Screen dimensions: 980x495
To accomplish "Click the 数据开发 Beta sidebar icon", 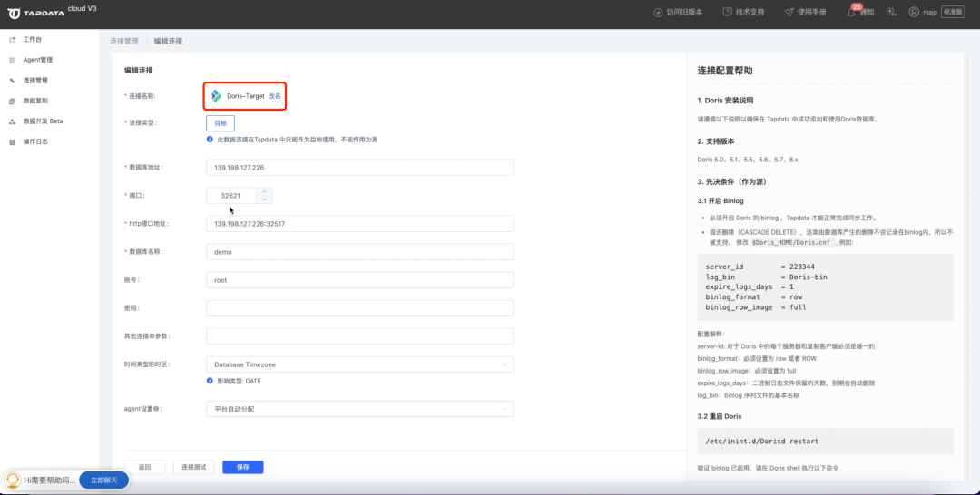I will [12, 121].
